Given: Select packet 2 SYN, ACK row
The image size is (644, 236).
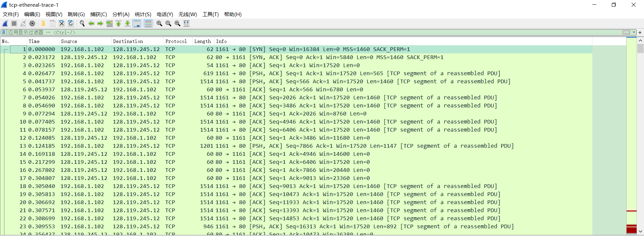Looking at the screenshot, I should 296,57.
